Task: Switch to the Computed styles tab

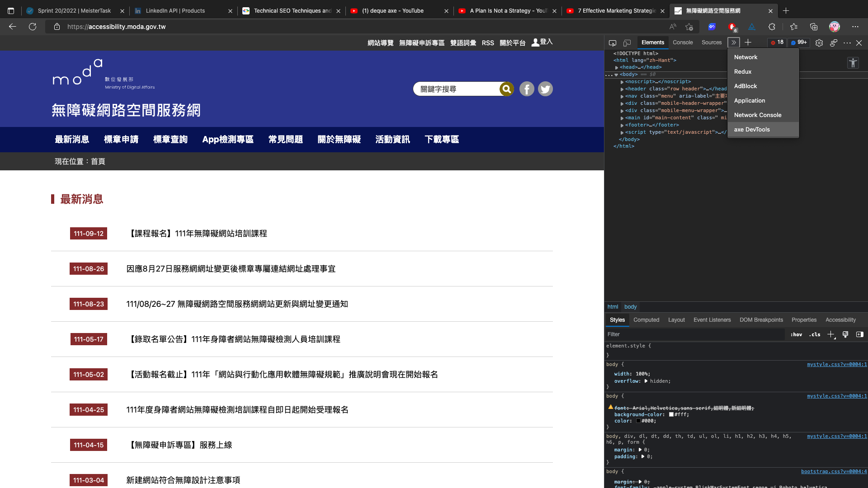Action: click(646, 320)
